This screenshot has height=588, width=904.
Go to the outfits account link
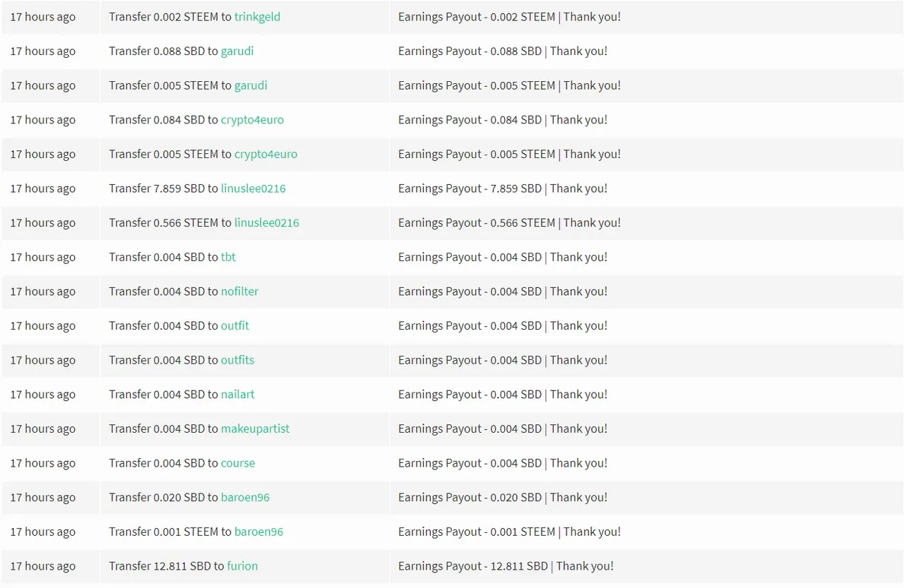click(x=237, y=360)
